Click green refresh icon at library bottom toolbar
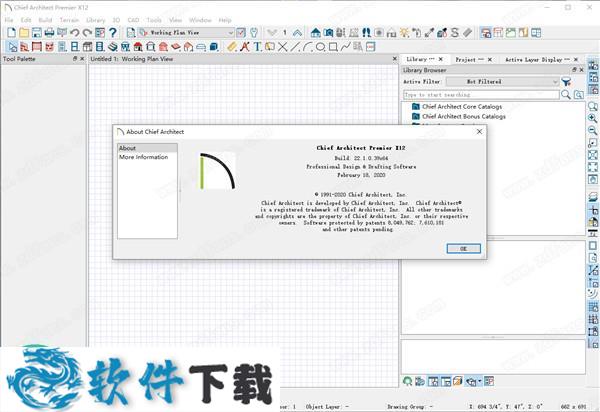600x412 pixels. pos(408,381)
